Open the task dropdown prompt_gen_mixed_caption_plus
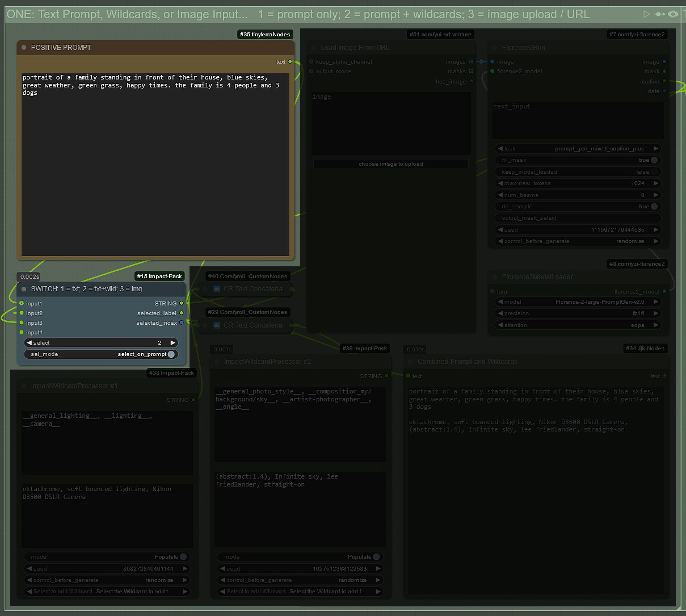 point(578,149)
